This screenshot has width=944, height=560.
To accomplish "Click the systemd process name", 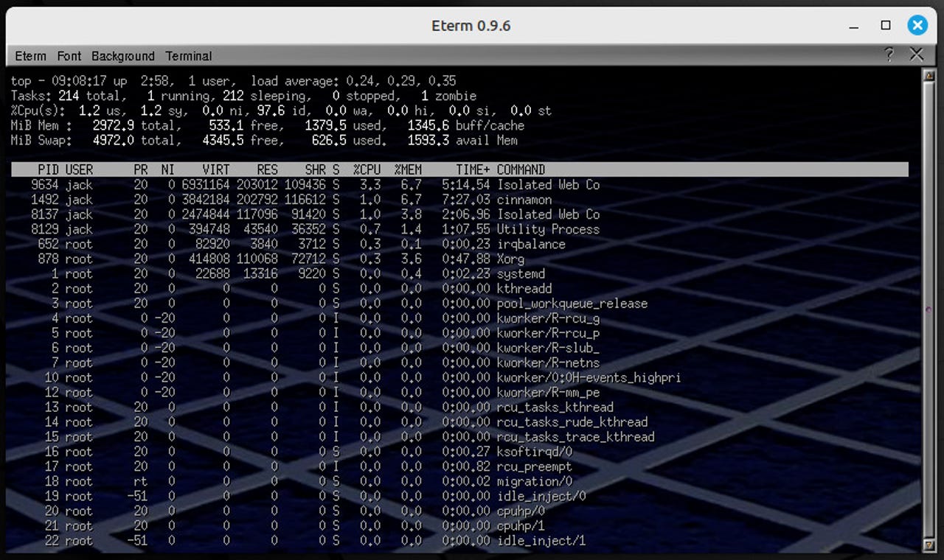I will [x=521, y=273].
